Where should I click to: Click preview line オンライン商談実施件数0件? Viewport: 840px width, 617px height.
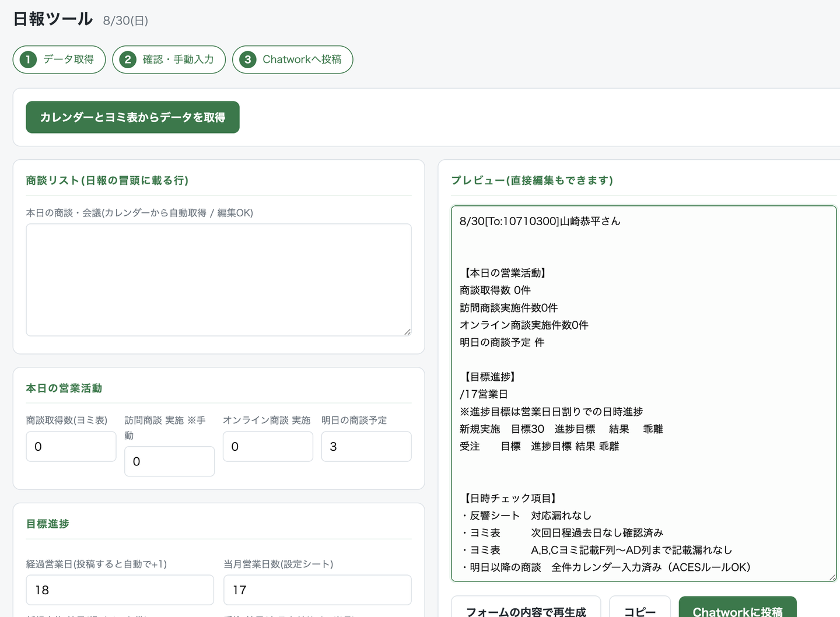pyautogui.click(x=524, y=325)
